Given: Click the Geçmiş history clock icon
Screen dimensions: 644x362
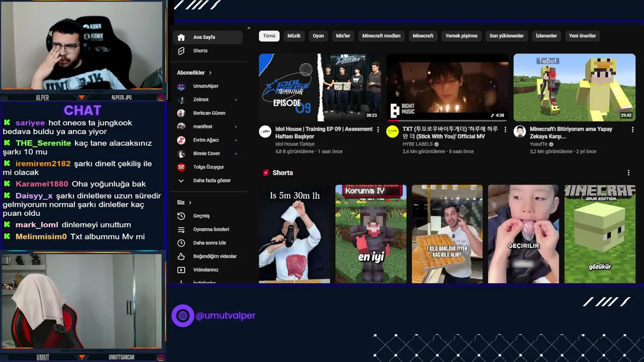Looking at the screenshot, I should coord(181,216).
